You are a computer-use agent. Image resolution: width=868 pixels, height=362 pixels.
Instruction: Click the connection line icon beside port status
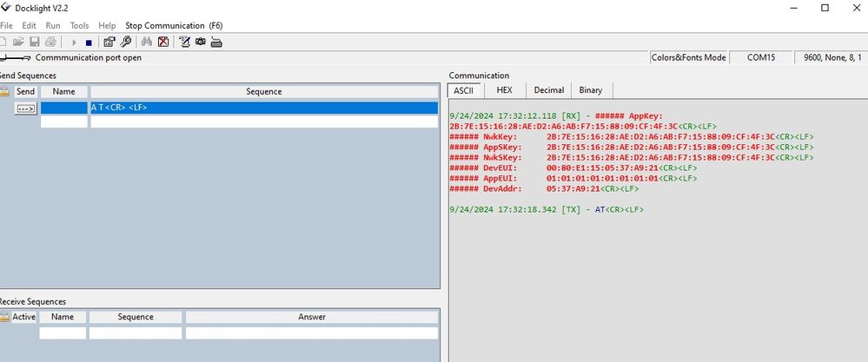tap(16, 58)
